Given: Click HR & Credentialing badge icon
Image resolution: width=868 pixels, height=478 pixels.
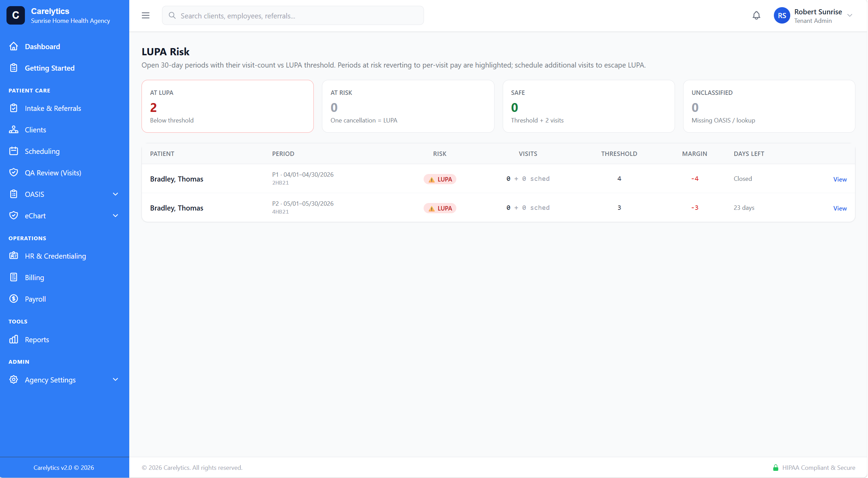Looking at the screenshot, I should pyautogui.click(x=14, y=256).
